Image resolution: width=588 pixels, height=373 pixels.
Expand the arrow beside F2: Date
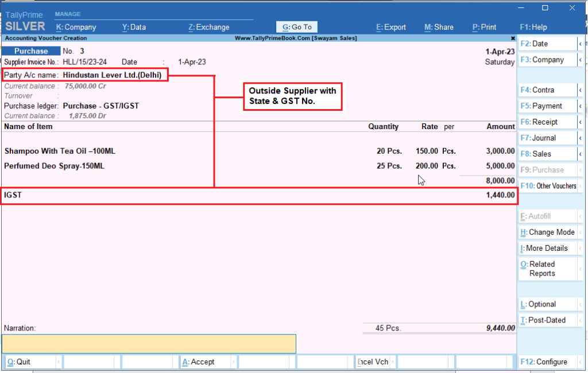tap(581, 44)
